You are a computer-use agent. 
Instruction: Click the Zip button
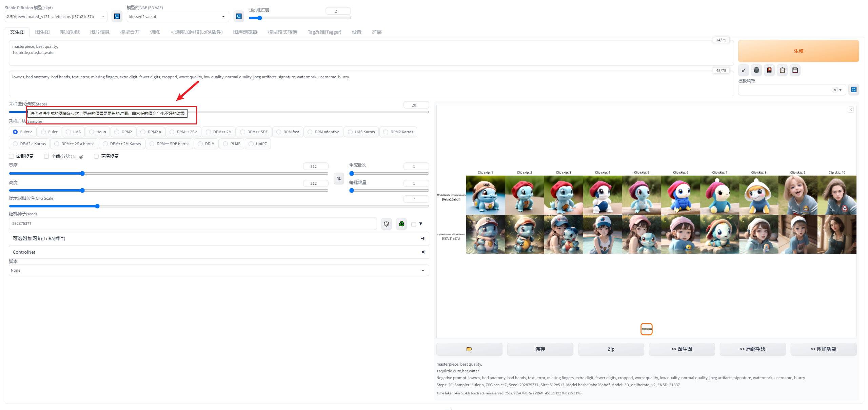coord(611,349)
